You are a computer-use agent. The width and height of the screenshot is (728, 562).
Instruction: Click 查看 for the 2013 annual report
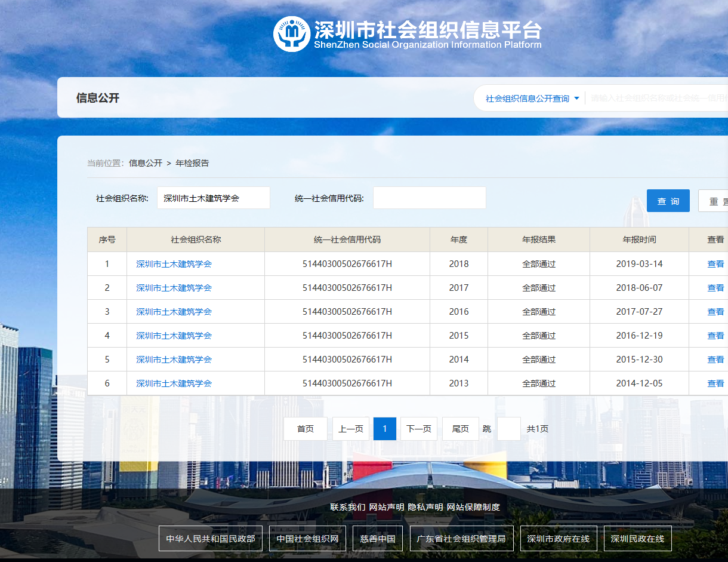(715, 383)
